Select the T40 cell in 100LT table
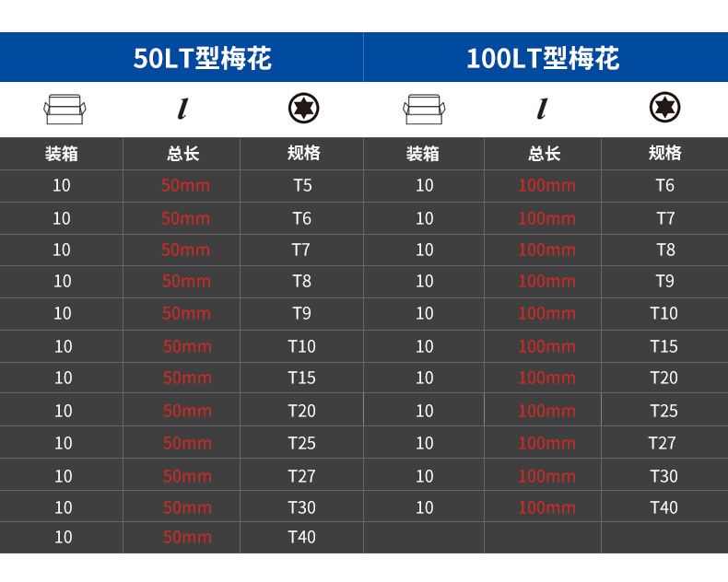Viewport: 728px width, 582px height. [x=663, y=507]
